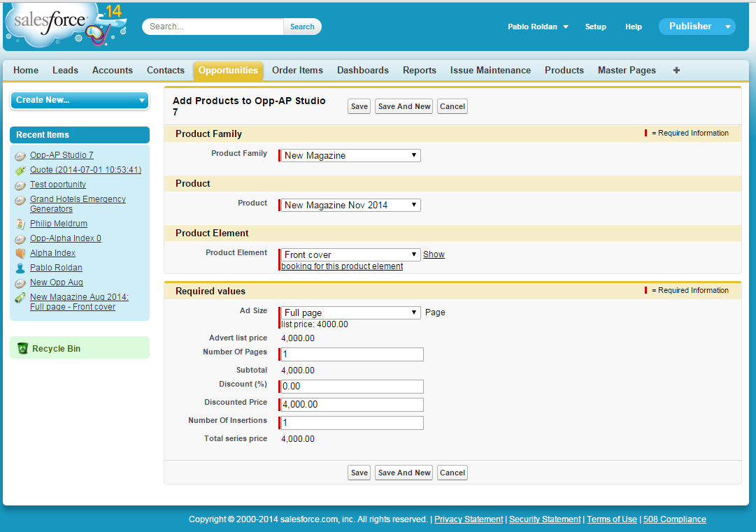Viewport: 756px width, 532px height.
Task: Click icon beside New Opp Aug
Action: [x=20, y=283]
